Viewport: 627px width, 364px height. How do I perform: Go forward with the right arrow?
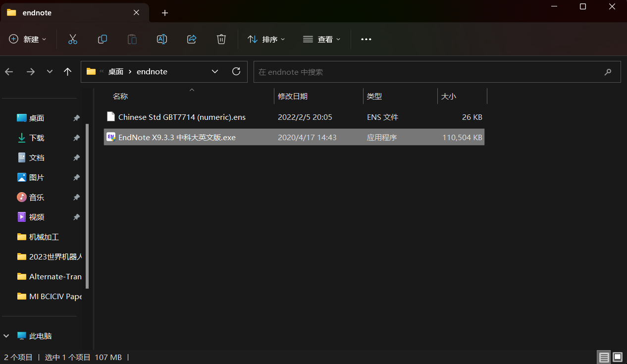point(31,72)
